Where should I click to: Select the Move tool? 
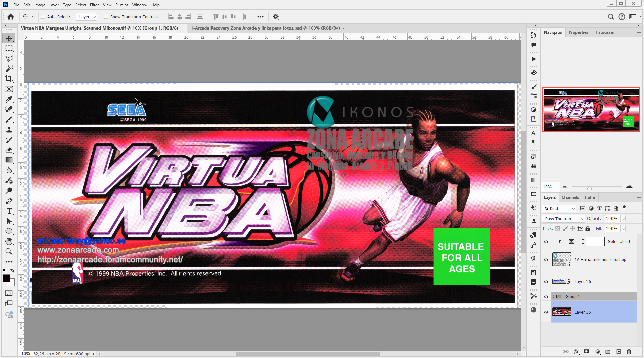pyautogui.click(x=8, y=38)
